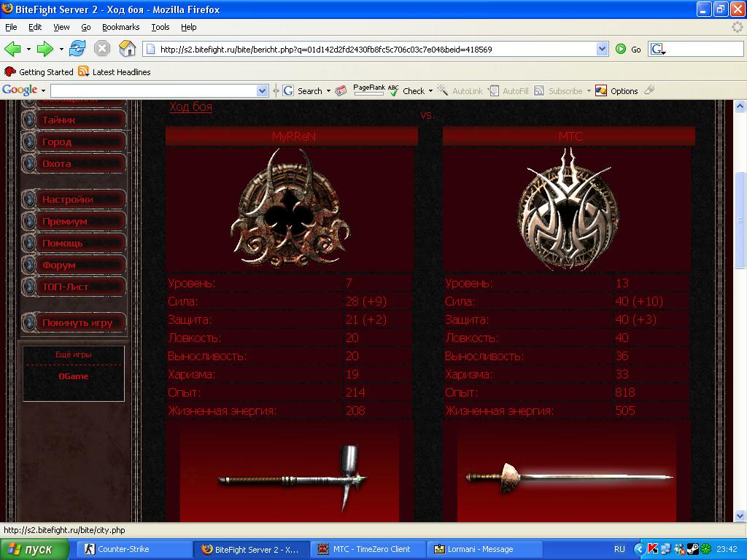
Task: Click the Subscribe toolbar button
Action: pos(559,91)
